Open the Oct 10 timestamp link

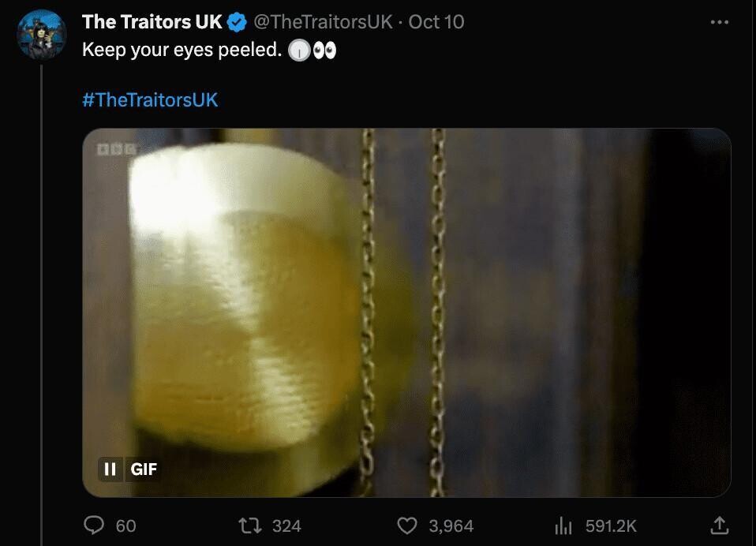coord(436,21)
